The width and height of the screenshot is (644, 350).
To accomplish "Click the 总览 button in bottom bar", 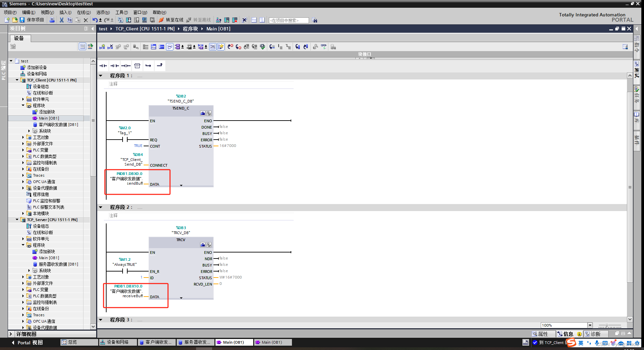I will click(x=79, y=342).
